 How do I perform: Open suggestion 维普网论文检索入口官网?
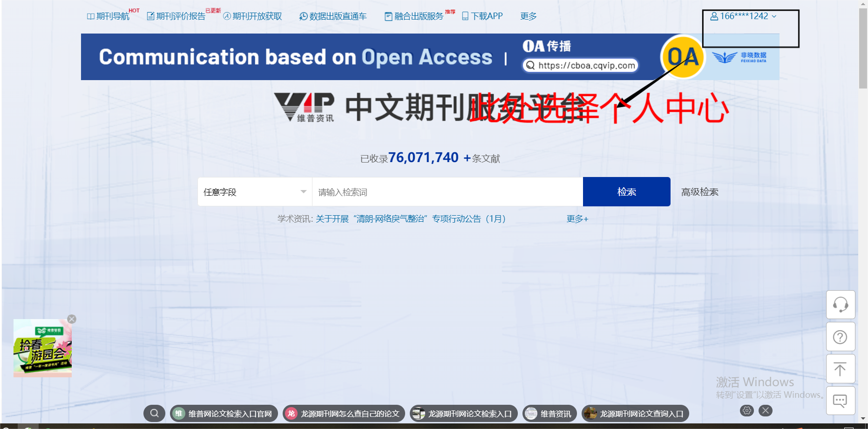(x=224, y=414)
